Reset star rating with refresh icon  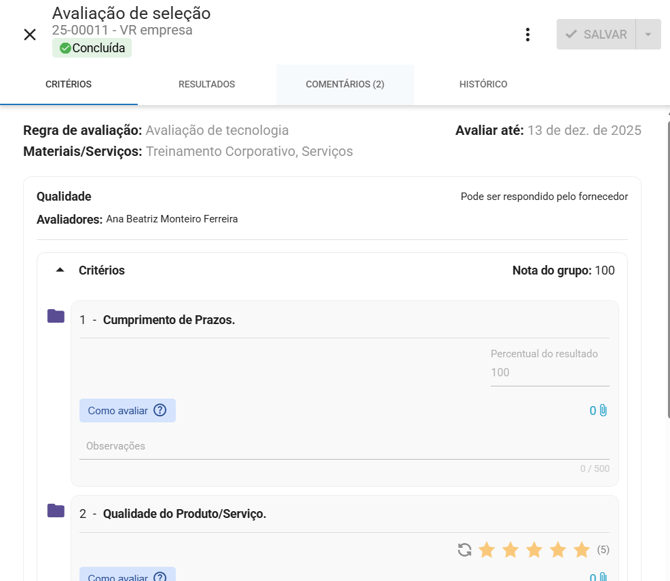464,550
